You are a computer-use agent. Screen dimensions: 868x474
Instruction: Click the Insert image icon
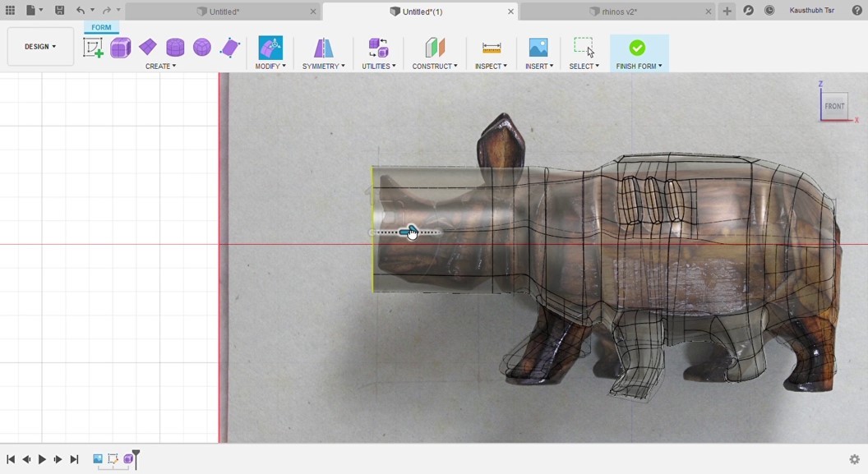pos(538,48)
